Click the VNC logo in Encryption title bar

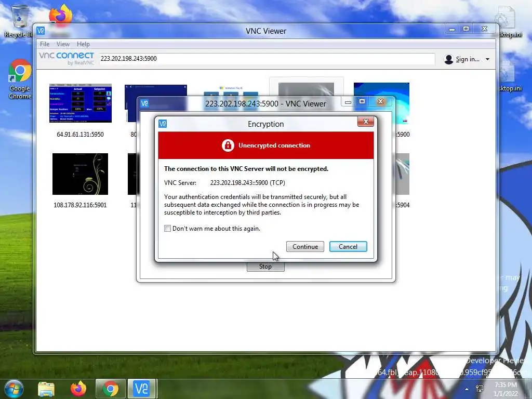(x=163, y=124)
